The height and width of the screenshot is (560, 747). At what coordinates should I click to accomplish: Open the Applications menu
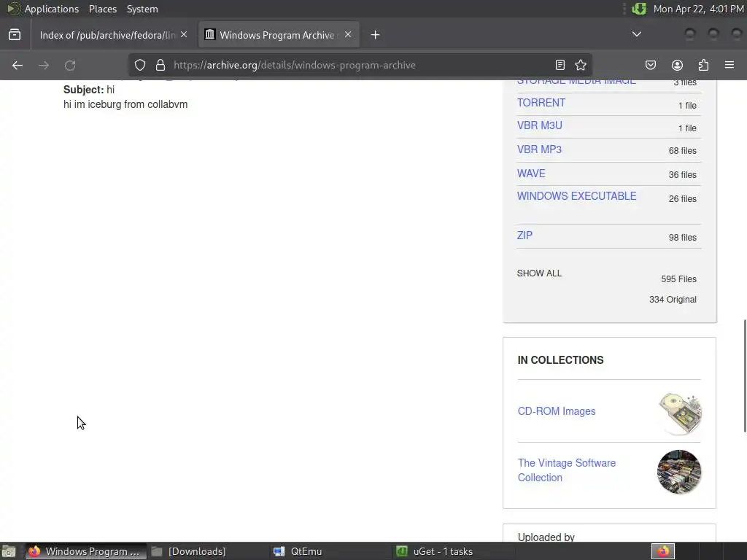click(x=52, y=9)
